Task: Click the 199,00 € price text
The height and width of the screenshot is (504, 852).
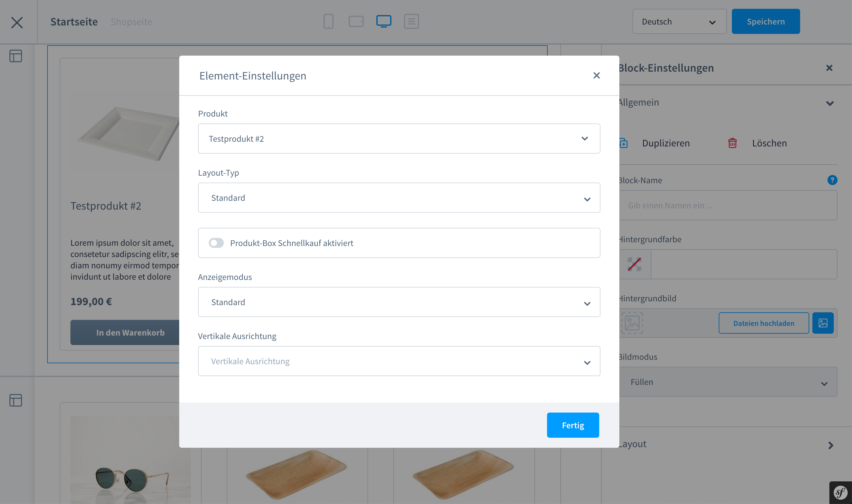Action: point(91,302)
